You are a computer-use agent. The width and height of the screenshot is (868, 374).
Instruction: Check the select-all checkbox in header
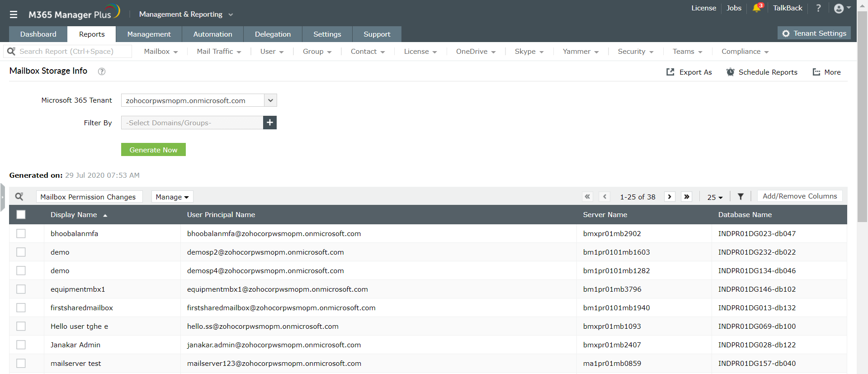click(21, 215)
